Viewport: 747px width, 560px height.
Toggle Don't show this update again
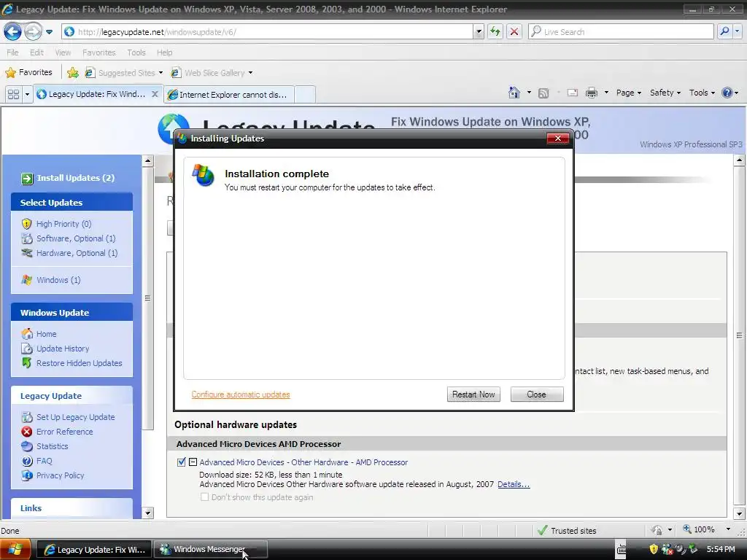[x=204, y=497]
